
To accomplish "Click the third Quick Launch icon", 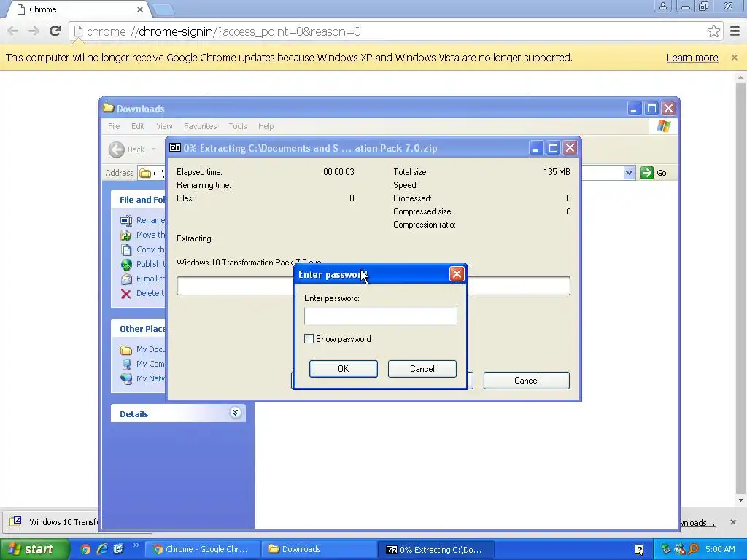I will pos(118,549).
